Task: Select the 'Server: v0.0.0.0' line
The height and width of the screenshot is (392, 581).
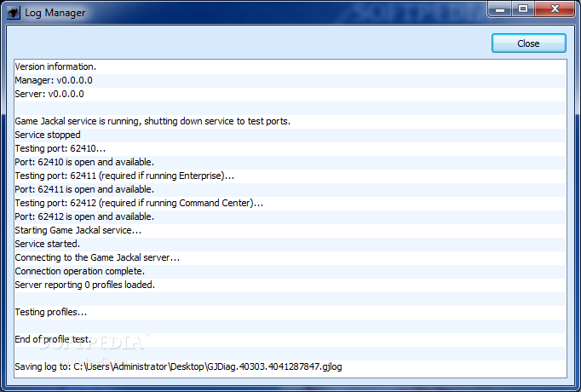Action: (x=290, y=94)
